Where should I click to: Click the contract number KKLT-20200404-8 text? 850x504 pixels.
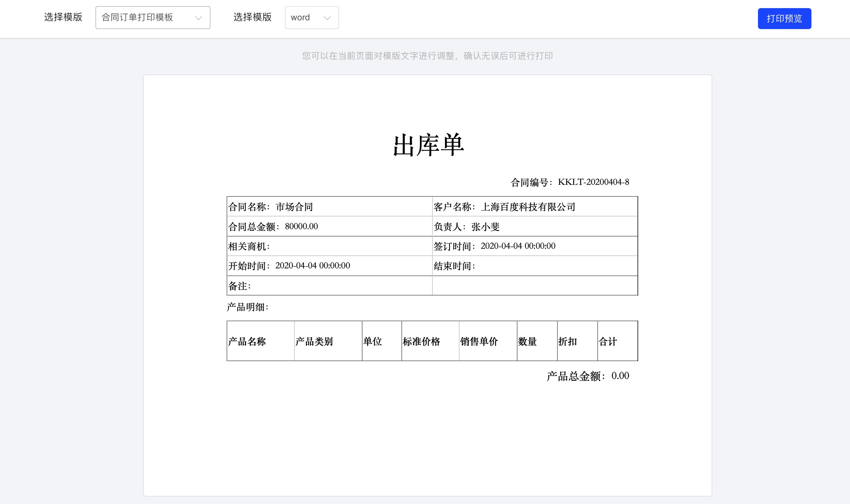pos(593,182)
